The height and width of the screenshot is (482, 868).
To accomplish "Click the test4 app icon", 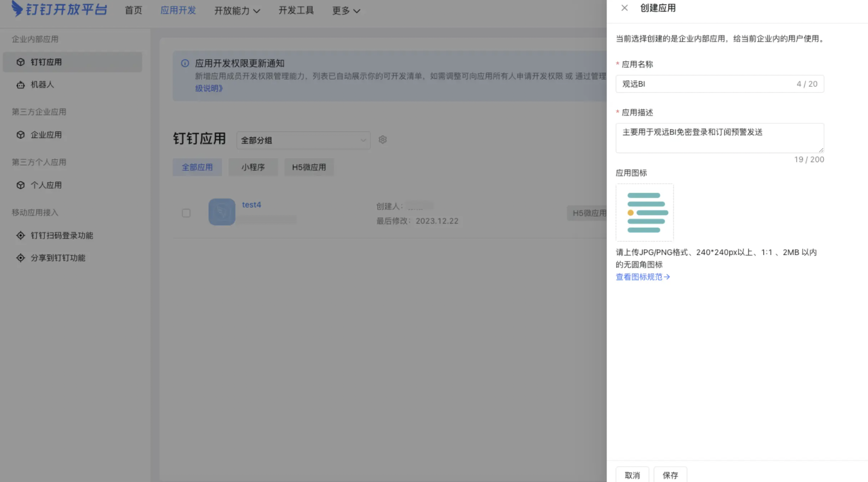I will (222, 212).
